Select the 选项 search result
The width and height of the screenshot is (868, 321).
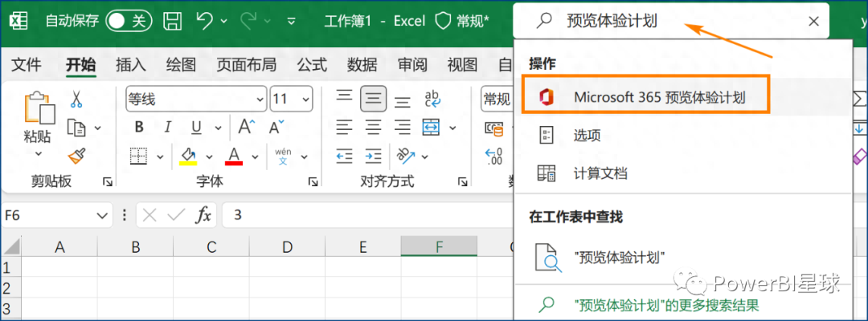(x=682, y=136)
